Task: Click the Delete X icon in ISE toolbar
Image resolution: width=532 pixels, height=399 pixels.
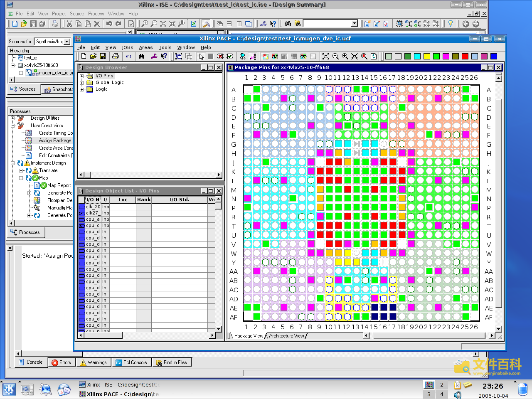Action: 97,24
